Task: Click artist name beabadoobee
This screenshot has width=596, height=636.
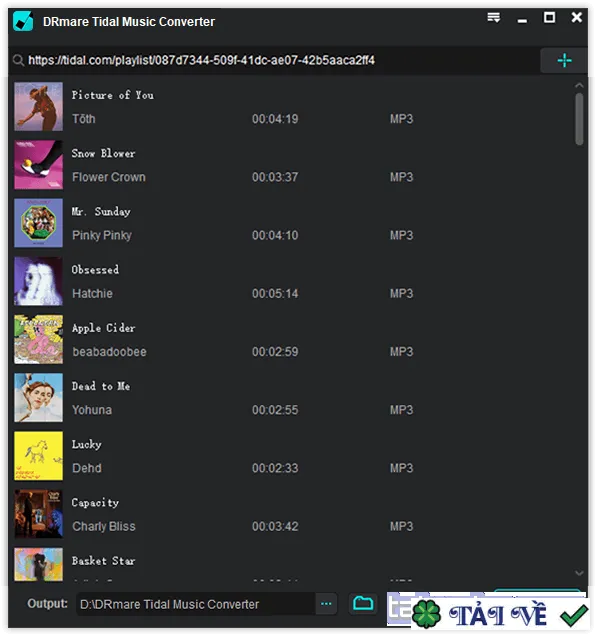Action: (x=110, y=352)
